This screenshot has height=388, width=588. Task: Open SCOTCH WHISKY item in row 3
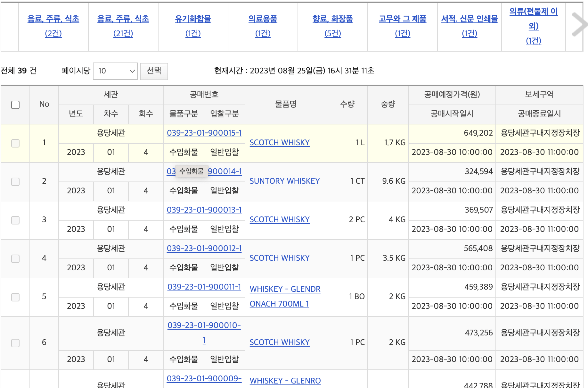[280, 220]
